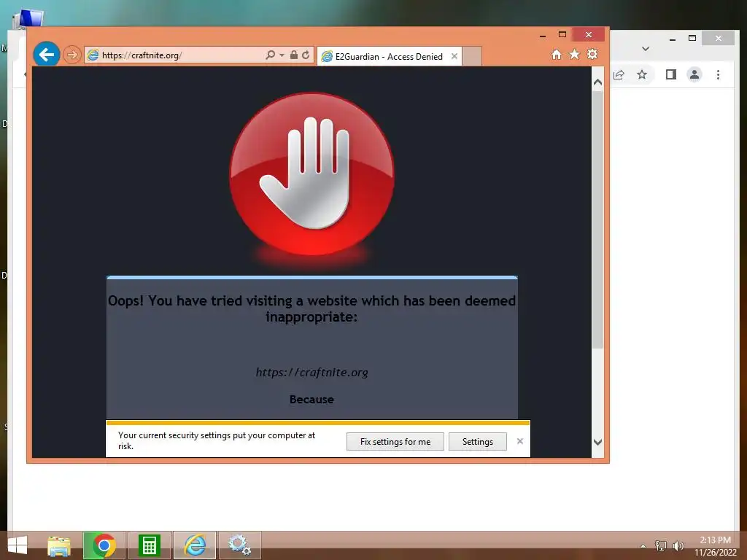Expand the address bar search dropdown arrow
This screenshot has height=560, width=747.
coord(282,55)
